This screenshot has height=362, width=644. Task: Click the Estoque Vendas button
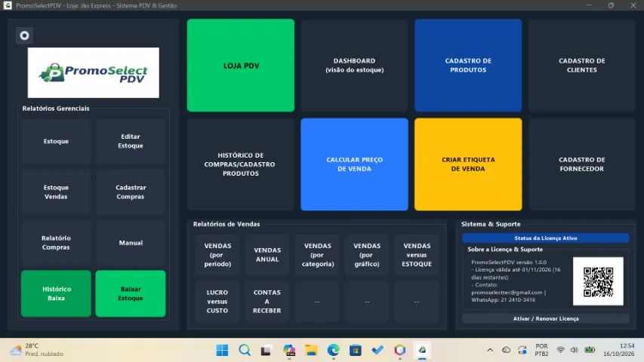[x=56, y=192]
